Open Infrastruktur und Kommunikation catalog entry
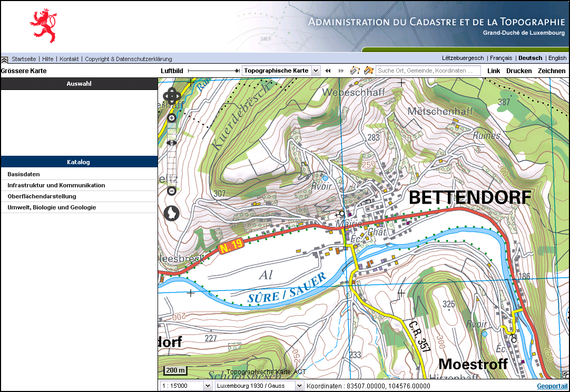 click(x=56, y=185)
